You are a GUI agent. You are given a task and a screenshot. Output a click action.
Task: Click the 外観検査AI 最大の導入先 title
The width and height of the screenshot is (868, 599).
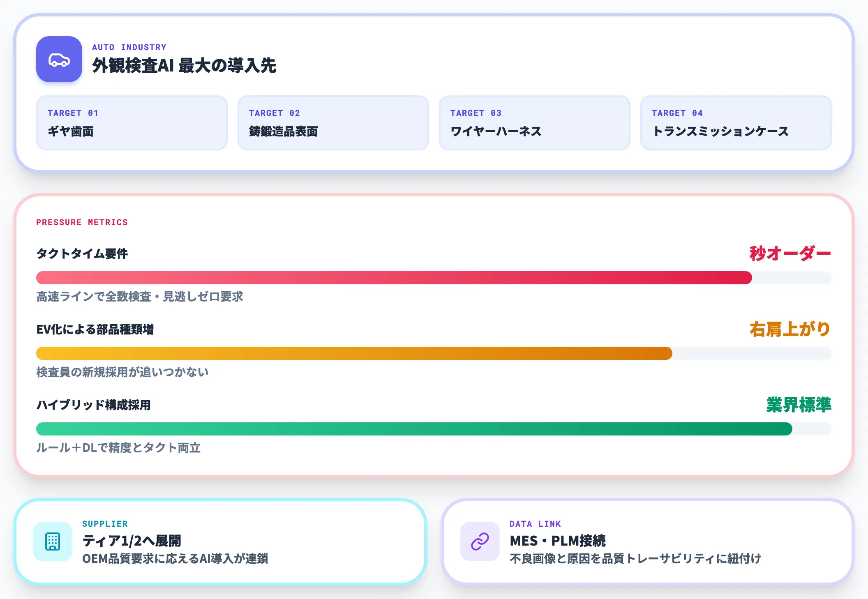point(184,65)
